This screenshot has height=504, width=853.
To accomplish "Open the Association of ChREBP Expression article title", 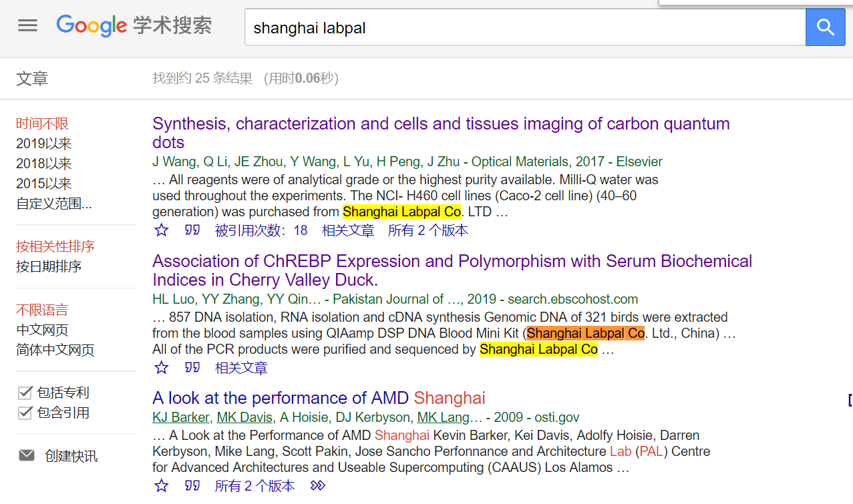I will [x=452, y=270].
